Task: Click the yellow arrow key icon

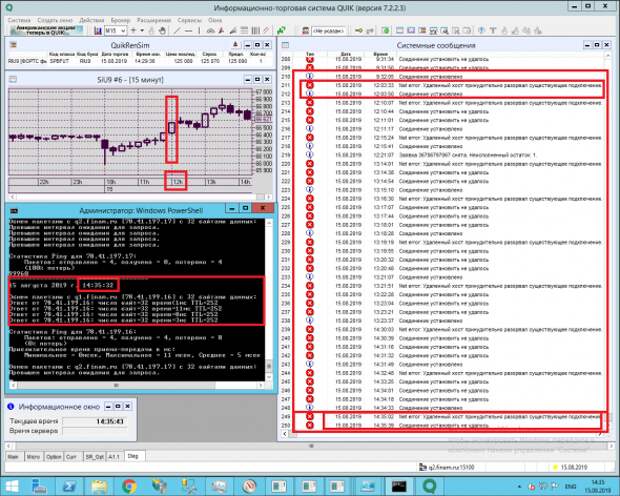Action: coord(358,30)
